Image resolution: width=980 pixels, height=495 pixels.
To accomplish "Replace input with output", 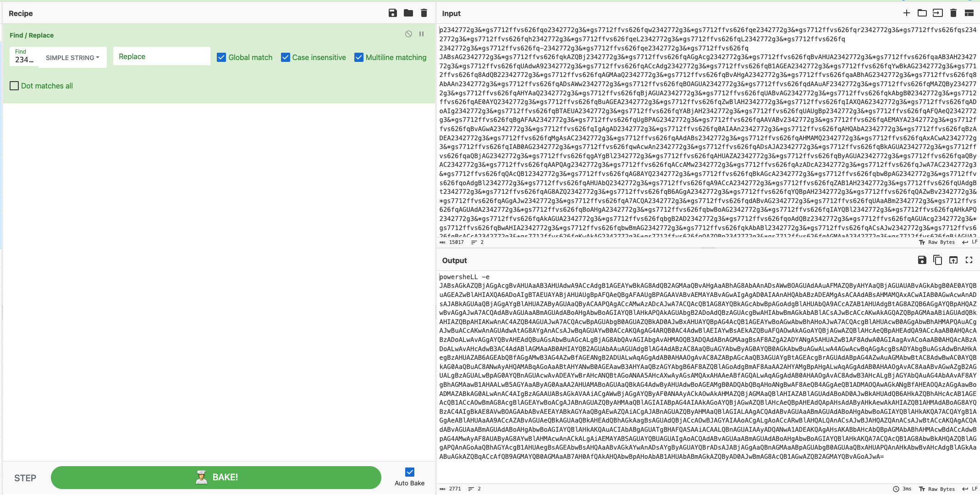I will [x=953, y=260].
